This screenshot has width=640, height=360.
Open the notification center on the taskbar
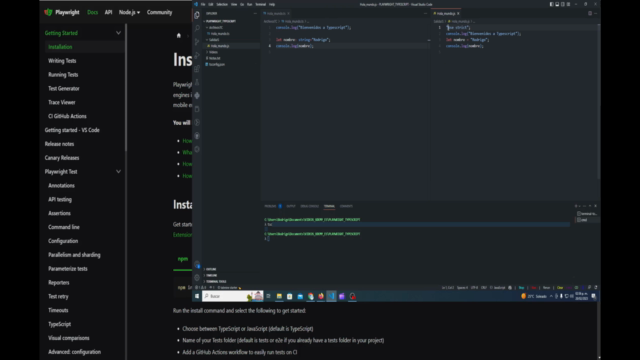[593, 296]
